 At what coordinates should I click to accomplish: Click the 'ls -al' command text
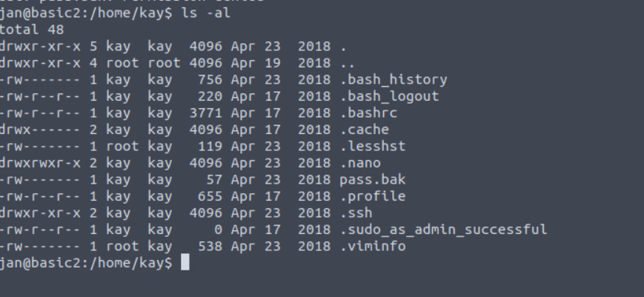click(206, 13)
